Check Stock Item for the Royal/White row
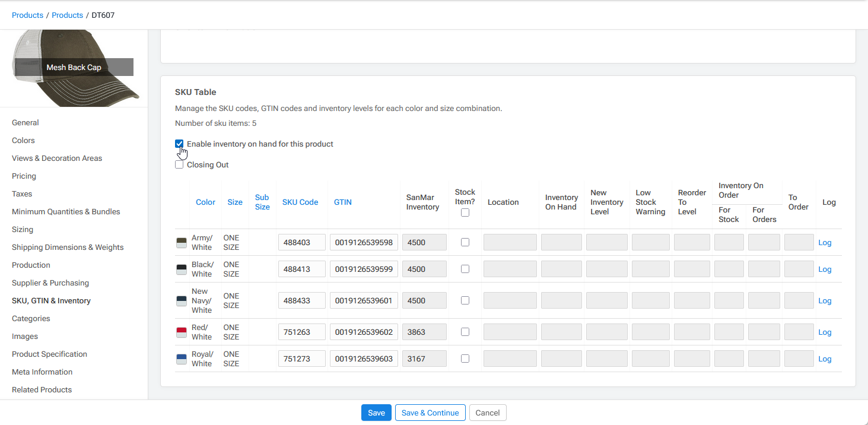Screen dimensions: 868x425 point(465,359)
